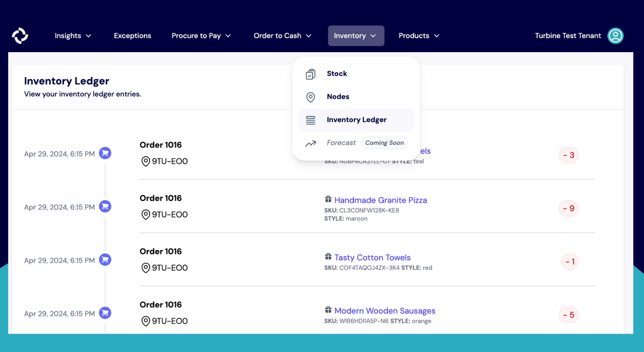This screenshot has width=644, height=352.
Task: Collapse the Inventory dropdown menu
Action: click(356, 36)
